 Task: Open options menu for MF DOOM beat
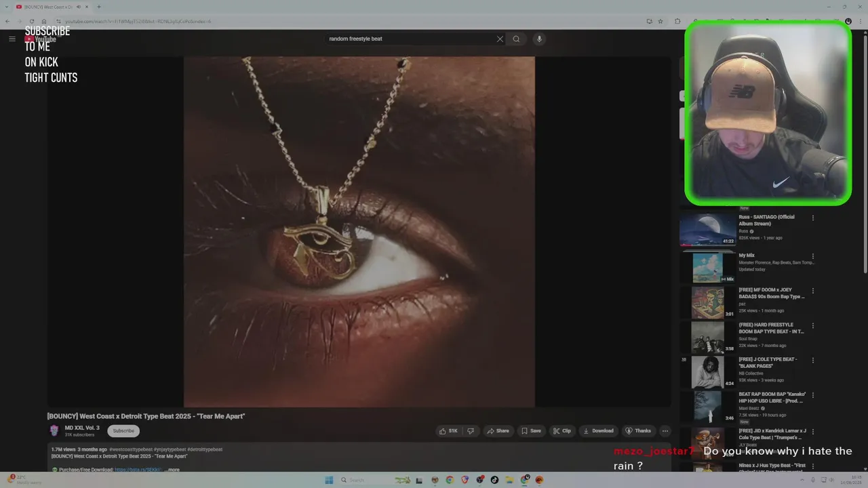(x=813, y=291)
